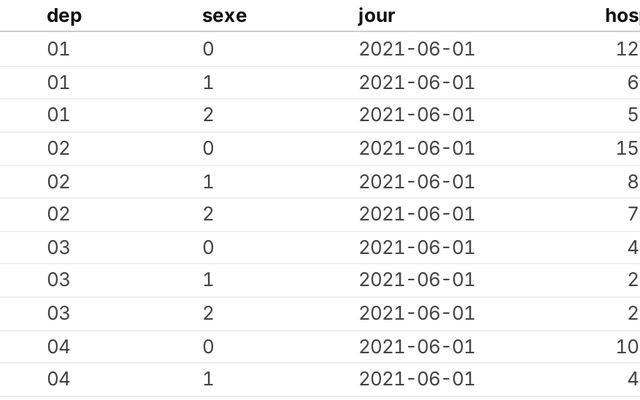Select dep cell in first row (01, sexe 0)

[58, 48]
